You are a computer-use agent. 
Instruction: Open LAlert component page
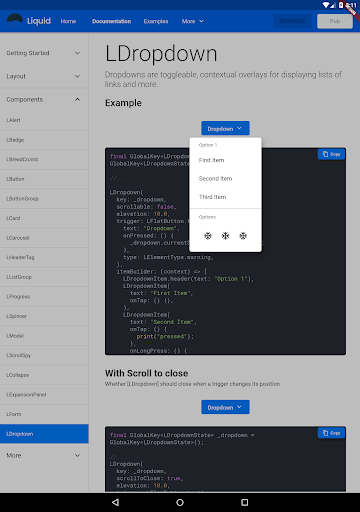pyautogui.click(x=44, y=120)
